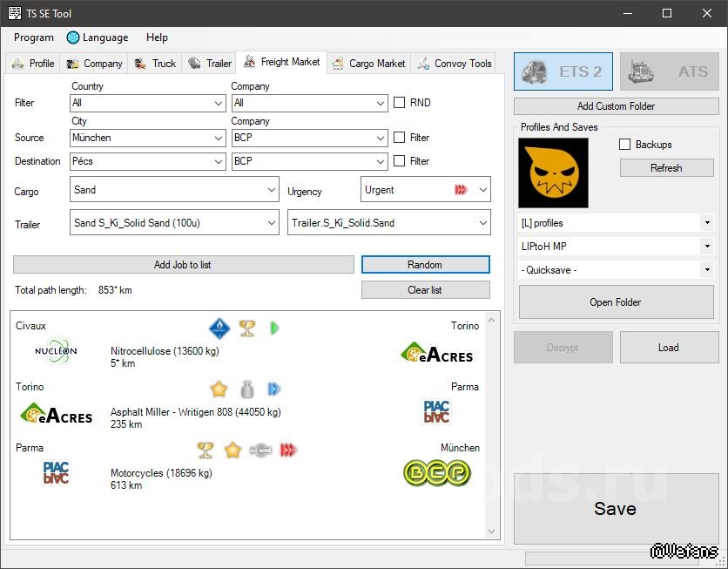The width and height of the screenshot is (728, 569).
Task: Click the blue flammable hazard icon on Civaux job
Action: [219, 329]
